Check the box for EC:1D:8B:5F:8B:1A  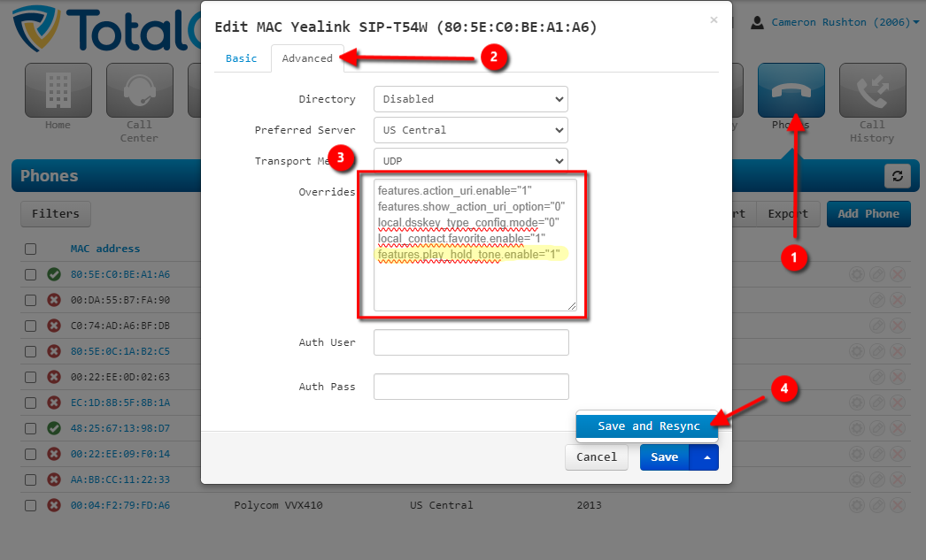click(31, 403)
